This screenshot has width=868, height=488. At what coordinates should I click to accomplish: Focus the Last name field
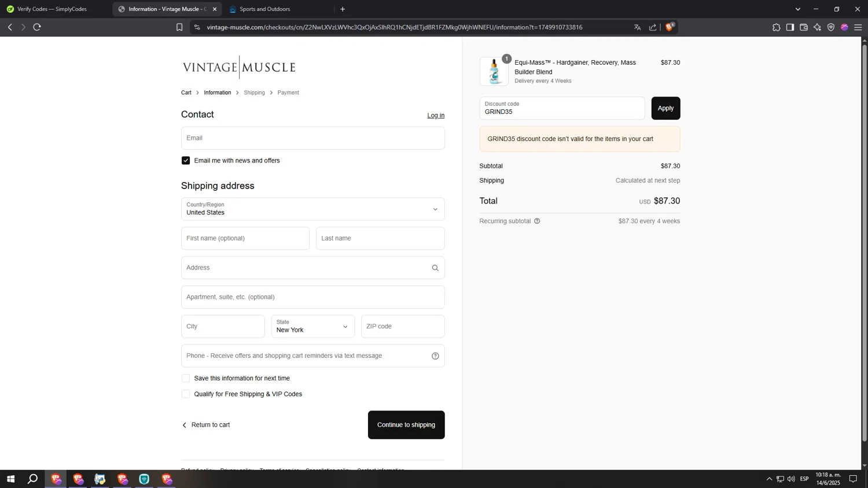[380, 238]
